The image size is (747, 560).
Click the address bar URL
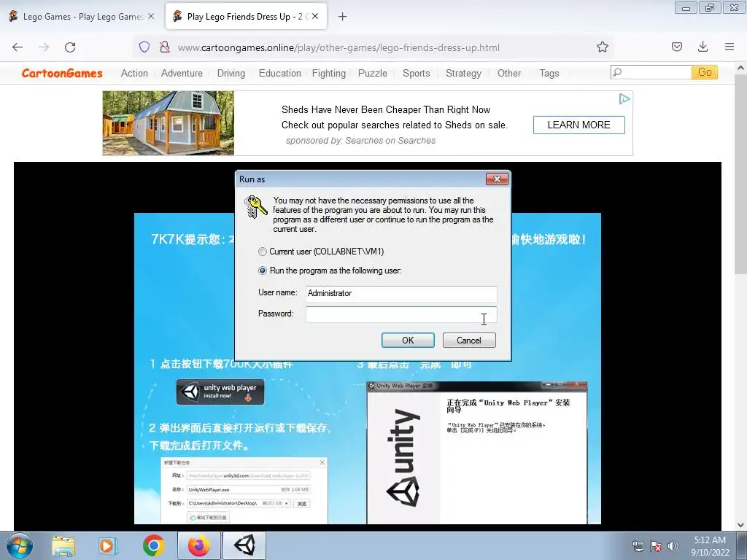click(x=338, y=47)
